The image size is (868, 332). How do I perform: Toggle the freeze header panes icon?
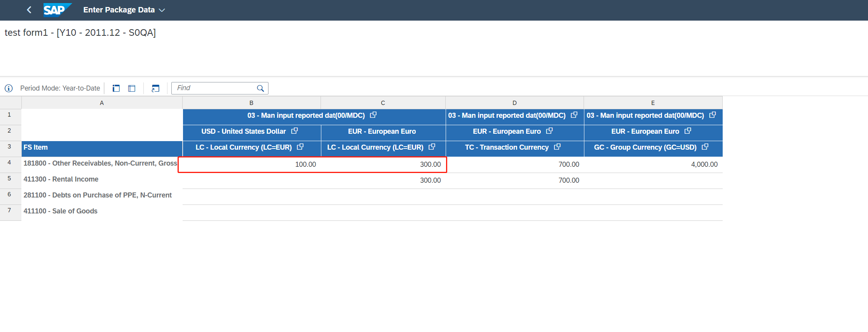116,88
